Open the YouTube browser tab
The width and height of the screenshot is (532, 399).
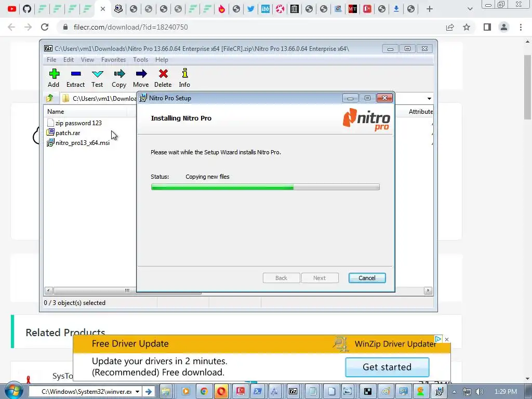(x=12, y=9)
